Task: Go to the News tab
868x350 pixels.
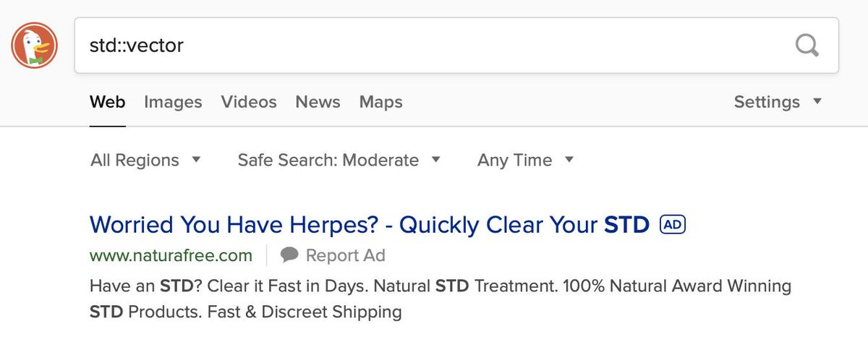Action: pos(318,102)
